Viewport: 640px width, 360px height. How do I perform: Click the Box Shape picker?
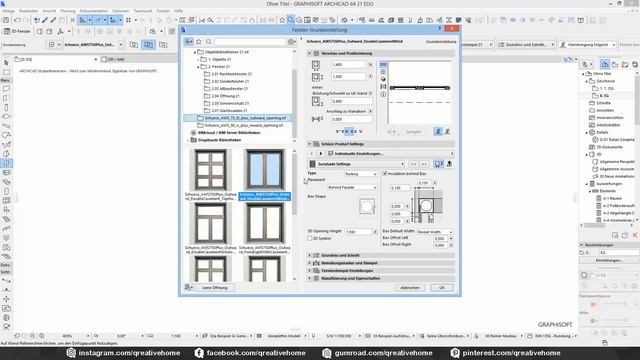367,206
